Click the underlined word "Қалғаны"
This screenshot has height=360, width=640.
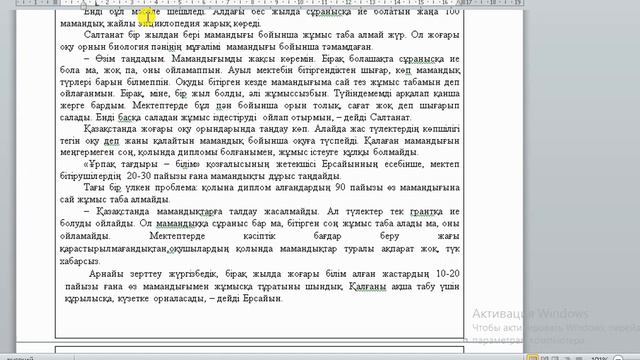point(367,287)
